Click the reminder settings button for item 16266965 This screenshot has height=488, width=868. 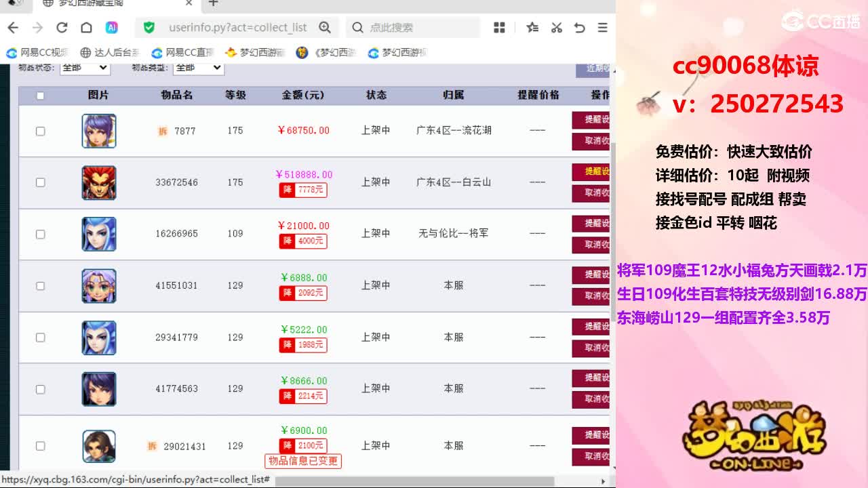(591, 223)
